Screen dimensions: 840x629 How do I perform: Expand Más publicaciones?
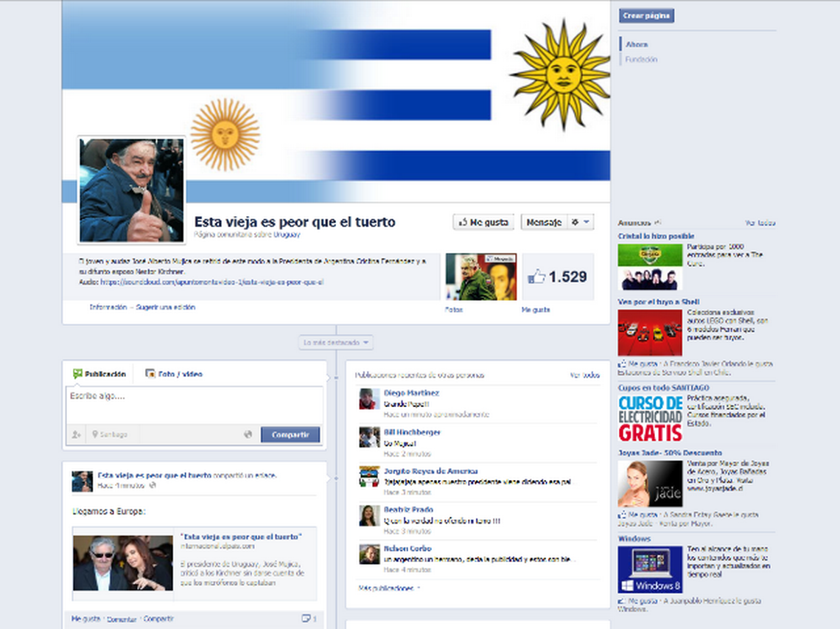click(389, 588)
